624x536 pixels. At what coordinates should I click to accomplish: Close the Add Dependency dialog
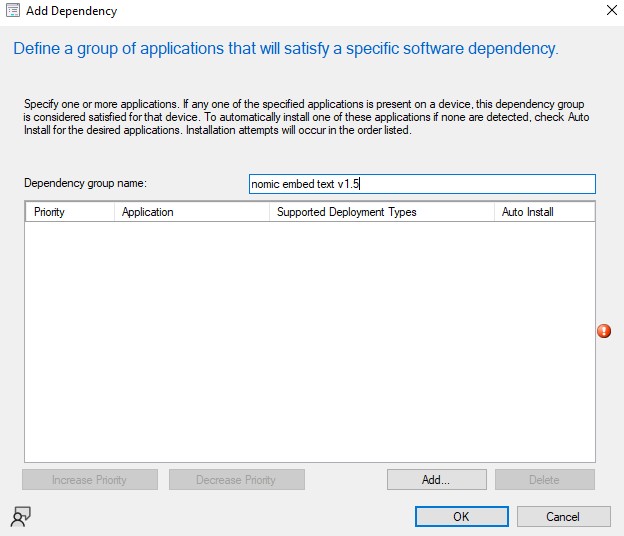[x=611, y=11]
